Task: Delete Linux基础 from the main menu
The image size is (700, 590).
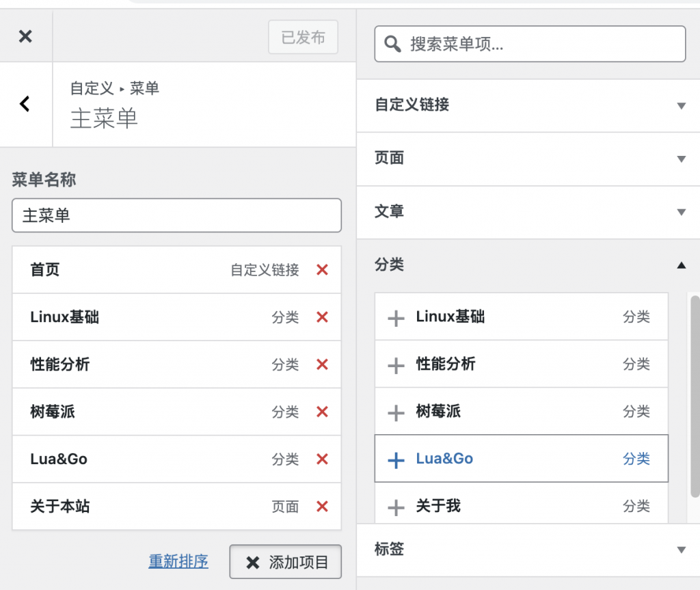Action: (x=322, y=317)
